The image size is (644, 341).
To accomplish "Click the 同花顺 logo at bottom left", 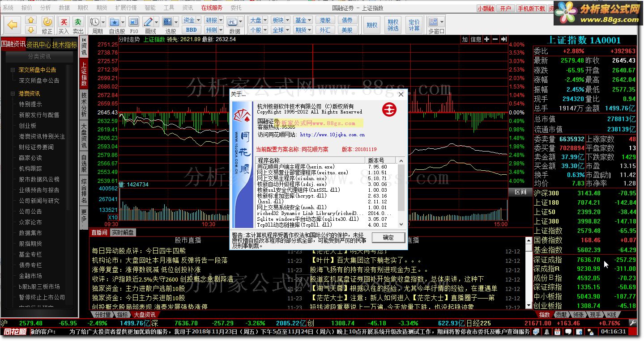I will click(x=15, y=332).
